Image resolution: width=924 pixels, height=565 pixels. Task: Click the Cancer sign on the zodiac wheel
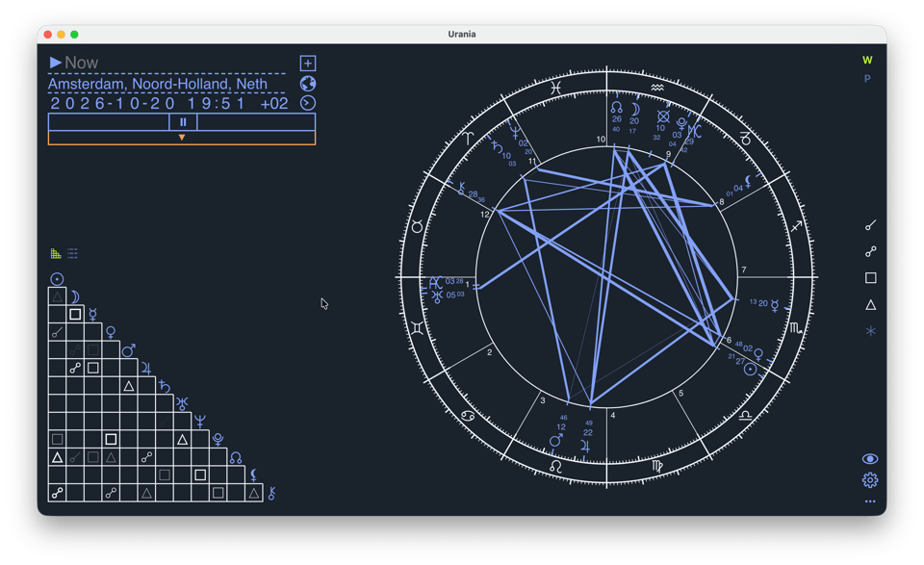[x=468, y=416]
